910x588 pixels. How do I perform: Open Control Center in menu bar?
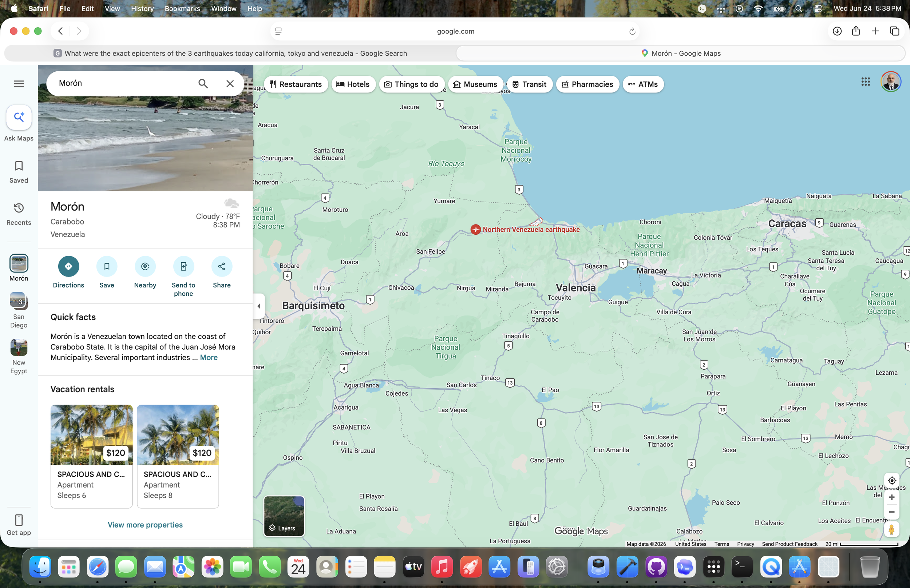(x=818, y=8)
